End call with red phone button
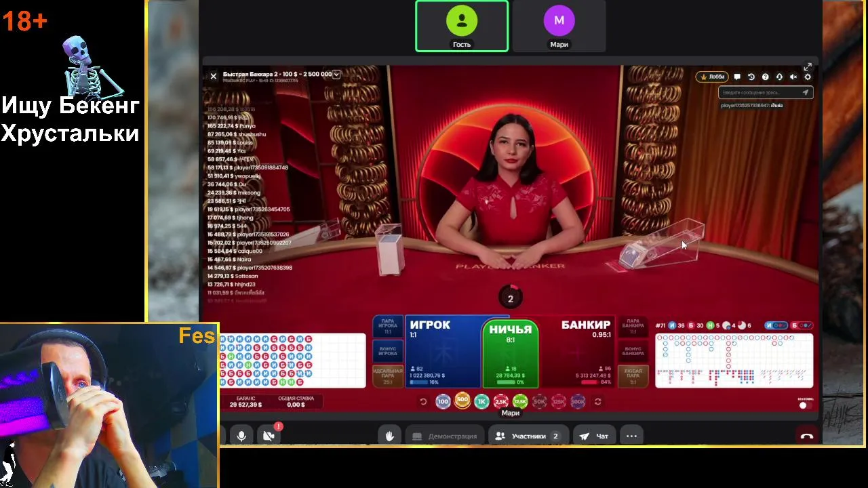 [806, 436]
